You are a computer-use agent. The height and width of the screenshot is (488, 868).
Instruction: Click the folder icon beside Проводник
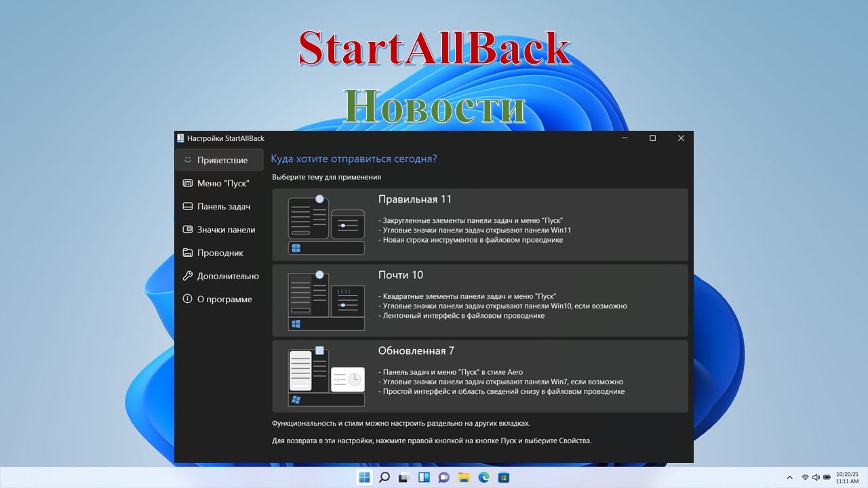coord(188,252)
